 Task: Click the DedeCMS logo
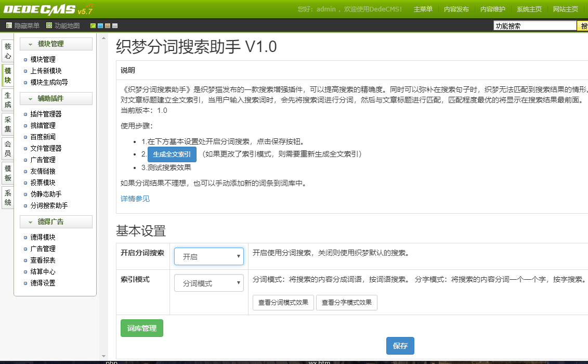48,9
